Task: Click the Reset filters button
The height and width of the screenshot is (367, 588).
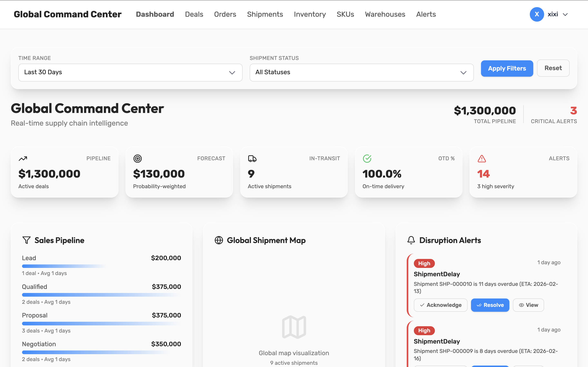Action: tap(553, 68)
